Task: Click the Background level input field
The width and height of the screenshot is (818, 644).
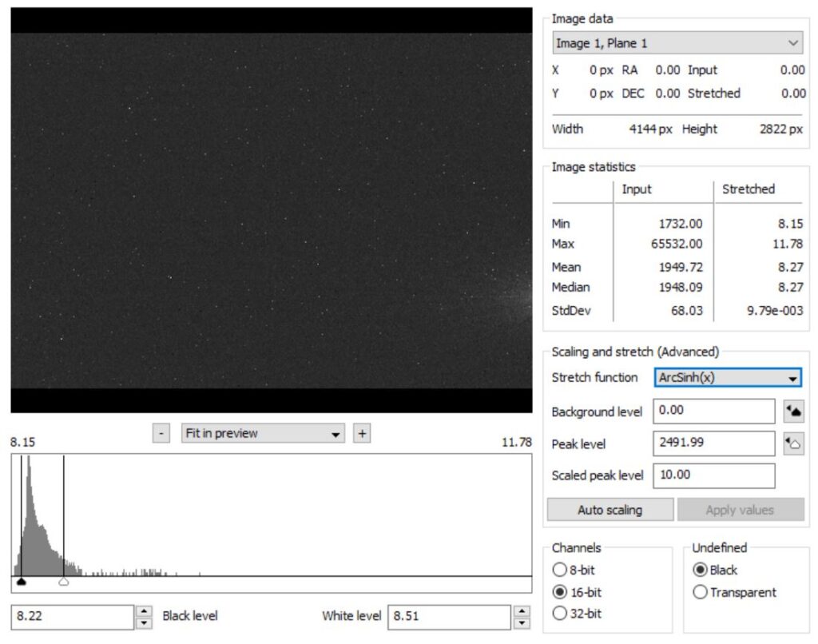Action: (x=713, y=411)
